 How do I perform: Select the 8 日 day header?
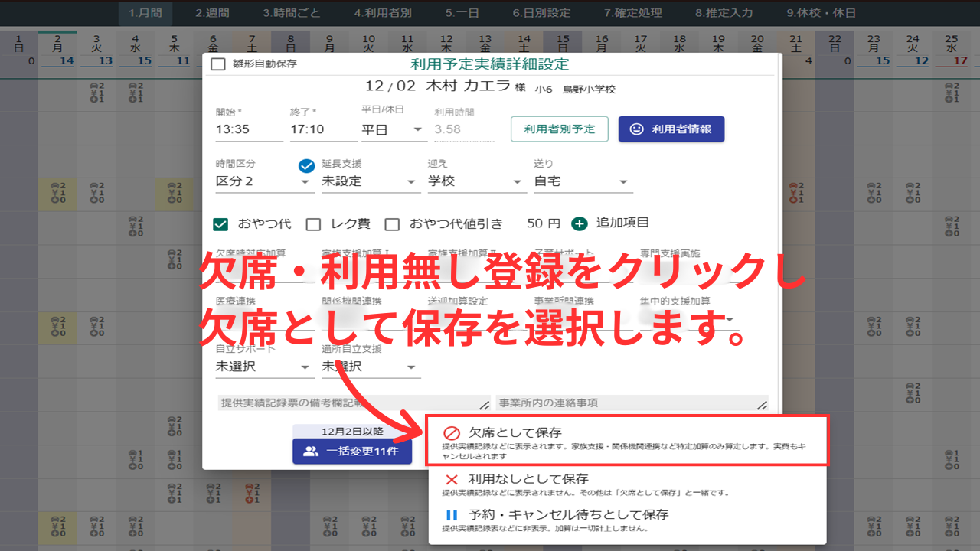click(x=291, y=43)
